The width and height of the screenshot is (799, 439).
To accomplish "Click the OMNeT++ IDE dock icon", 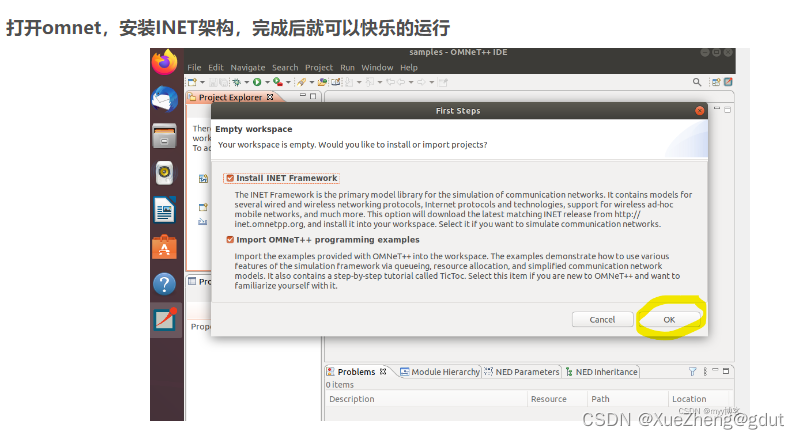I will coord(166,320).
